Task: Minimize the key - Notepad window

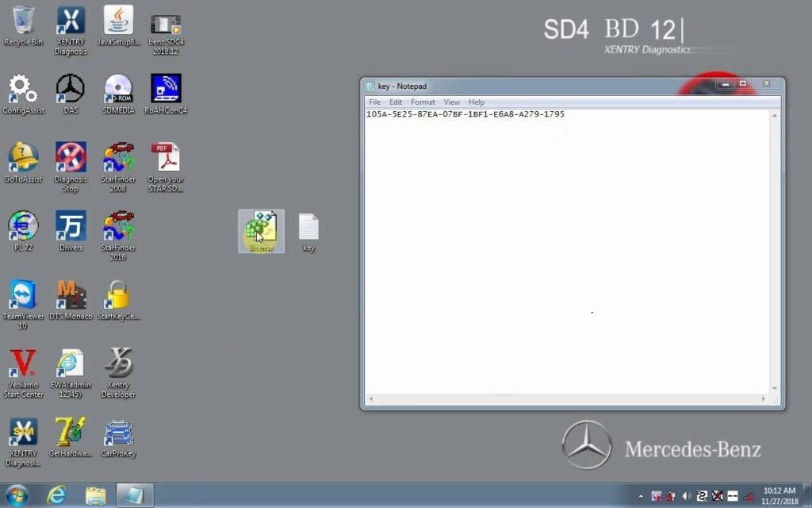Action: [x=726, y=84]
